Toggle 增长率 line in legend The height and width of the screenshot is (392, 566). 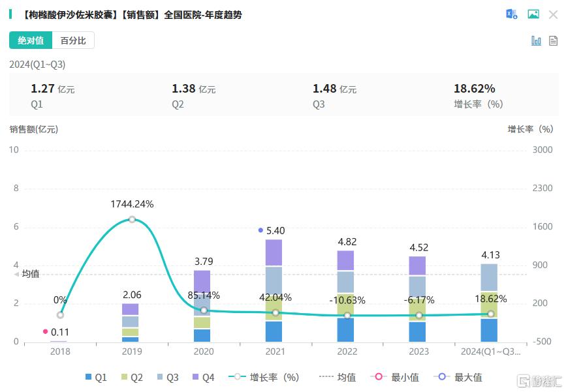264,377
